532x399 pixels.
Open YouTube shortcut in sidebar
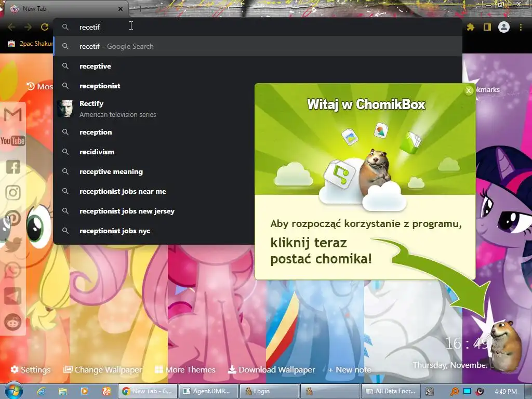click(13, 141)
